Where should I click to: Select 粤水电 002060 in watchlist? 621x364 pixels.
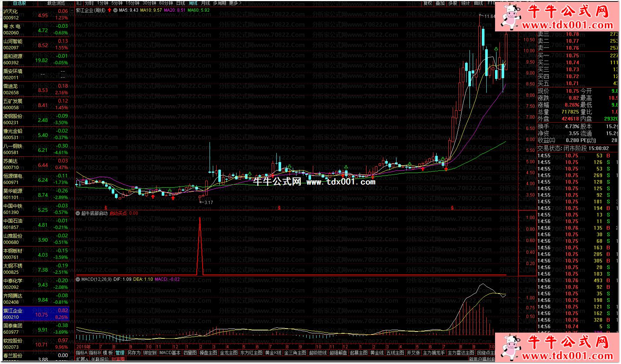[35, 30]
